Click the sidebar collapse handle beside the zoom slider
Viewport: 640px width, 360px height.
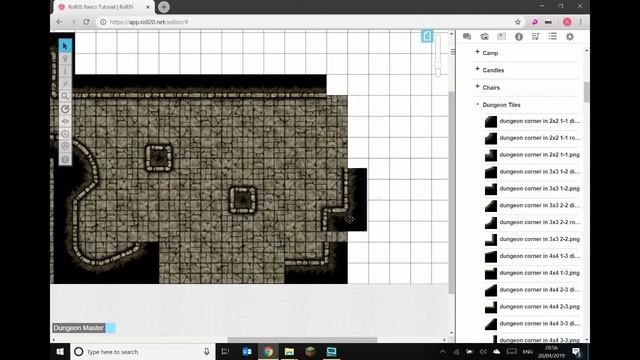click(x=453, y=52)
